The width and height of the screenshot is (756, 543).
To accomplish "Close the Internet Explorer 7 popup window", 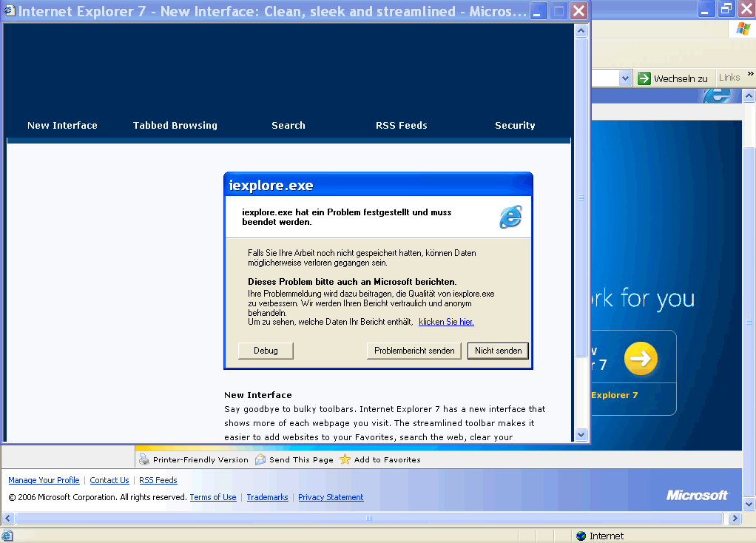I will tap(578, 10).
